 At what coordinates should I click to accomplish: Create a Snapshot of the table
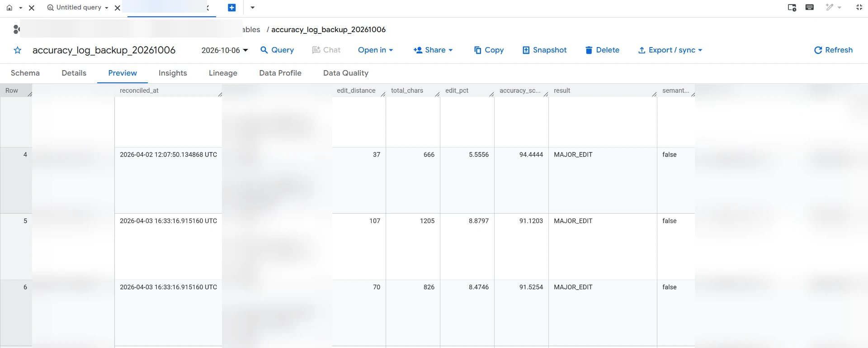point(544,50)
